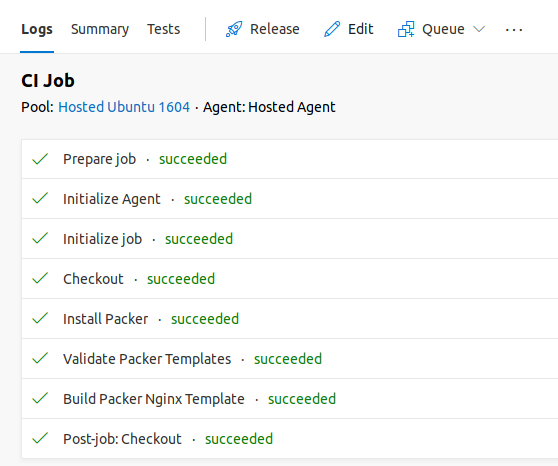This screenshot has height=466, width=558.
Task: Click the Queue build icon
Action: coord(406,29)
